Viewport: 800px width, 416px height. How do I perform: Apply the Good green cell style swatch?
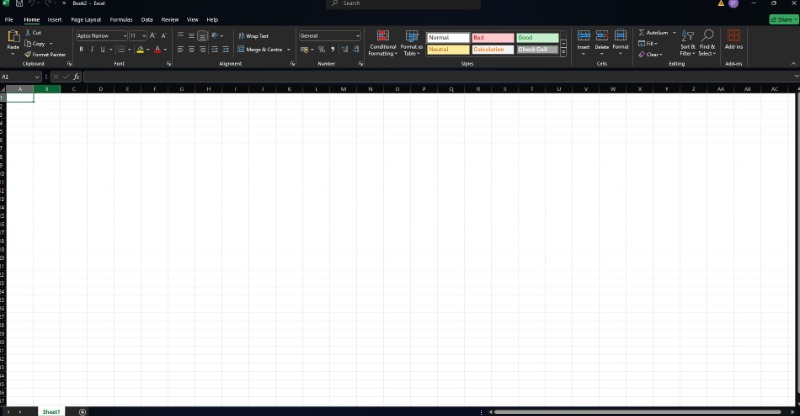537,37
